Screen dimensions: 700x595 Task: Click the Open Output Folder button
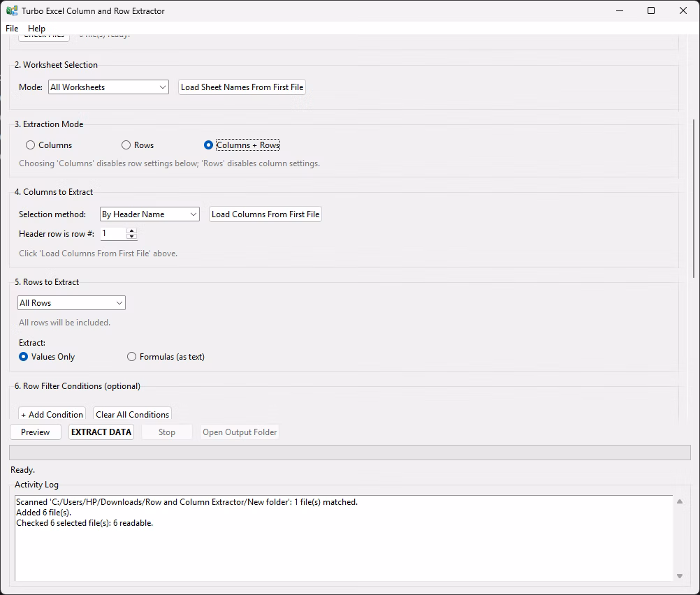click(240, 432)
